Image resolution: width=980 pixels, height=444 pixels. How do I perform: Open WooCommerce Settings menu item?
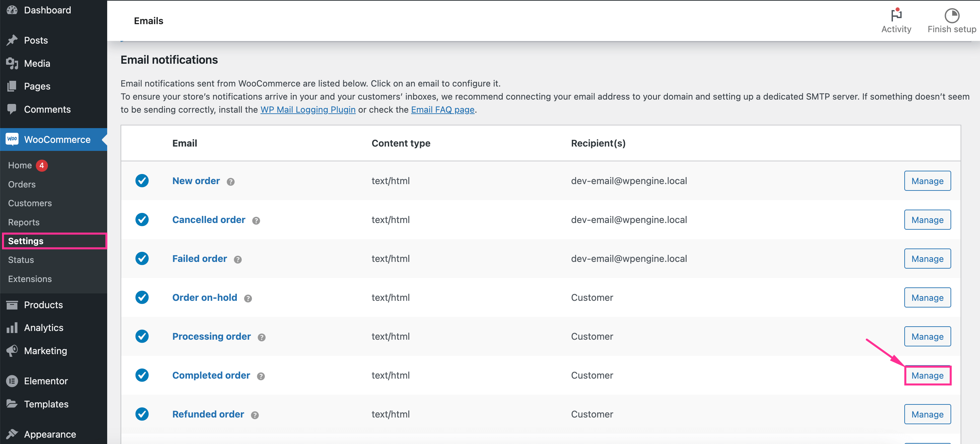point(26,241)
